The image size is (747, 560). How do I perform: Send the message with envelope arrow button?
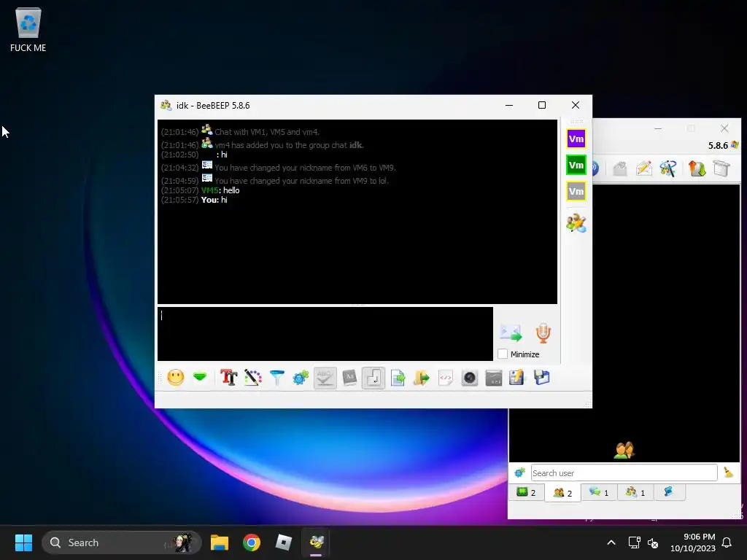coord(511,332)
